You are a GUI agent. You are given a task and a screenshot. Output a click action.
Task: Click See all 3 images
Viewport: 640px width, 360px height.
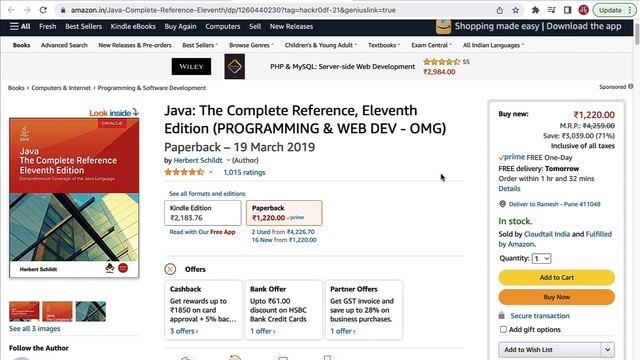coord(35,329)
